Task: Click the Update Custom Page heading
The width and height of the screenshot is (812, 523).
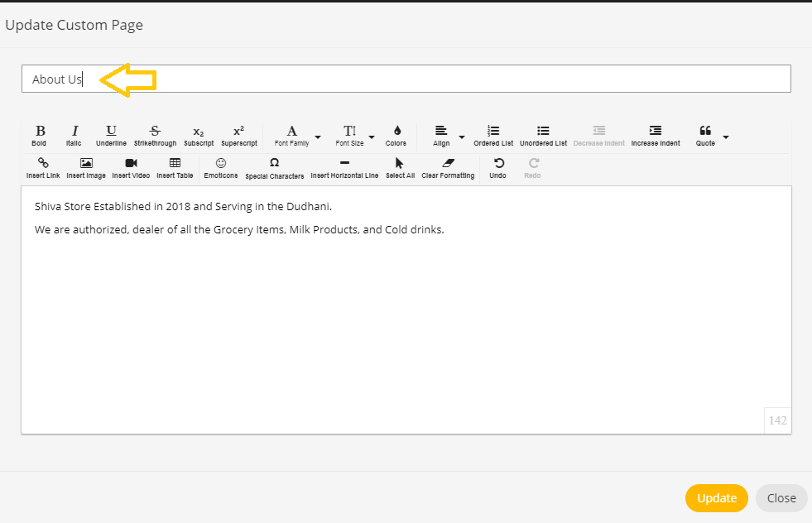Action: tap(74, 25)
